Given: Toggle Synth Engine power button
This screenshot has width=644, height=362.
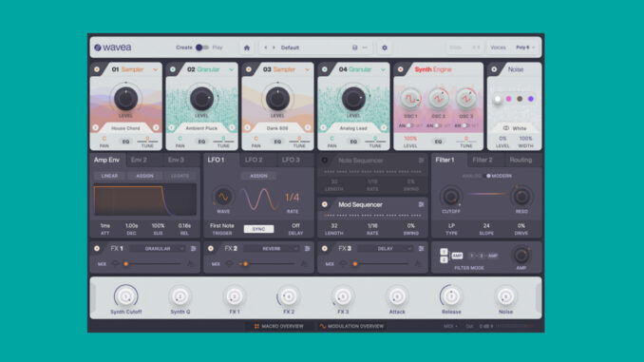Looking at the screenshot, I should point(401,69).
